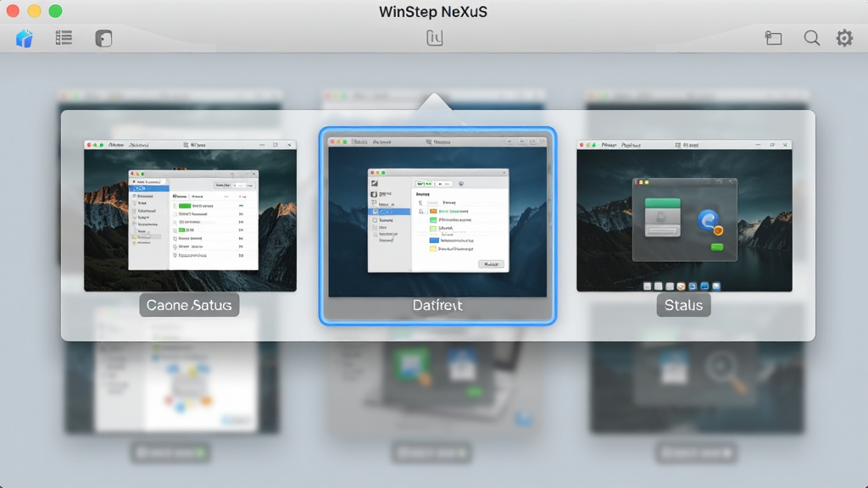Viewport: 868px width, 488px height.
Task: Click the small green button in Stalus preview
Action: click(717, 247)
